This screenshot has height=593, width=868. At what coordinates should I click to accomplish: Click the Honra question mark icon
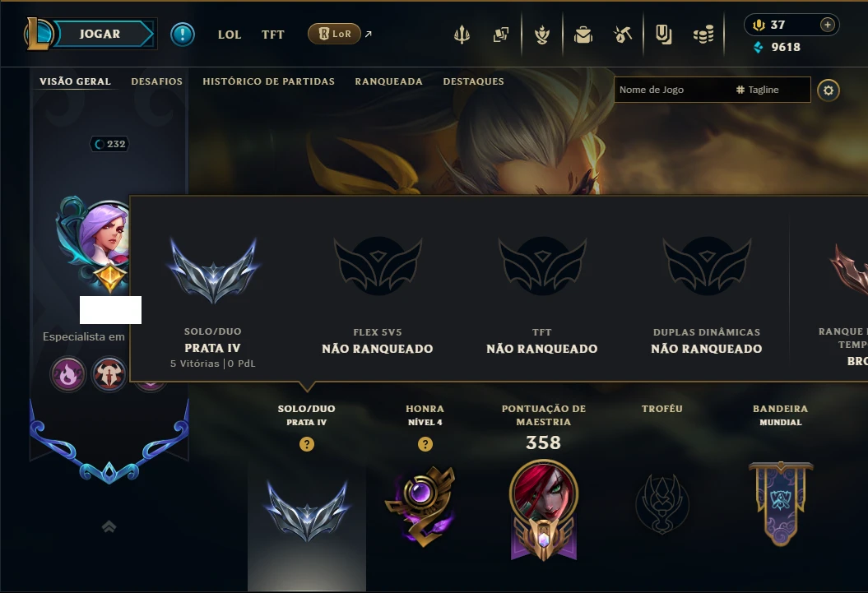click(425, 444)
